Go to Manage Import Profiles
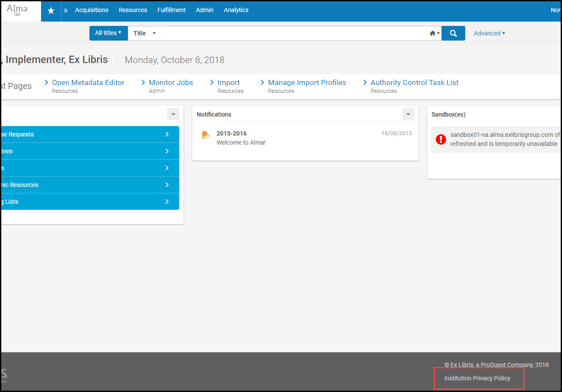The height and width of the screenshot is (392, 562). [307, 82]
